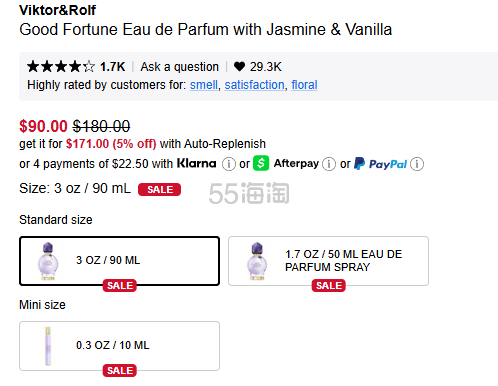Select the 3 OZ / 90 ML size
This screenshot has height=386, width=498.
[119, 261]
